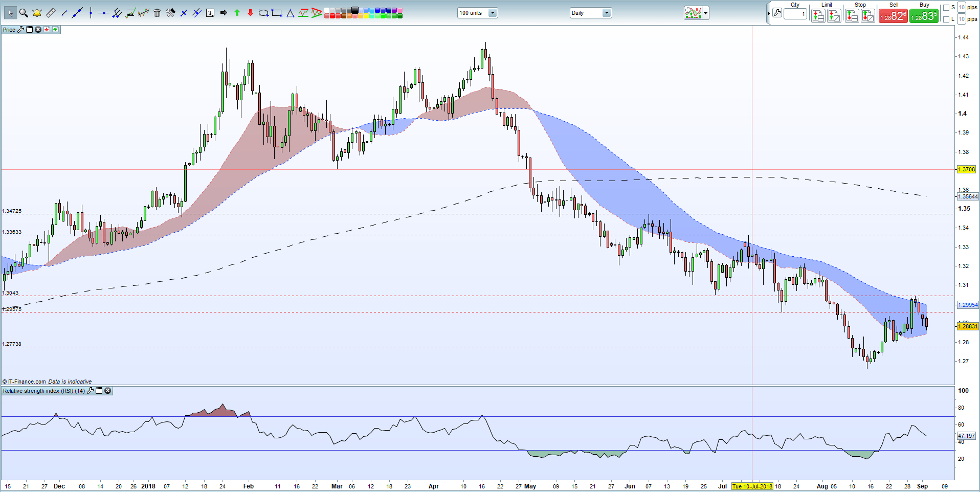The image size is (980, 492).
Task: Click first Stop order button
Action: pyautogui.click(x=852, y=16)
